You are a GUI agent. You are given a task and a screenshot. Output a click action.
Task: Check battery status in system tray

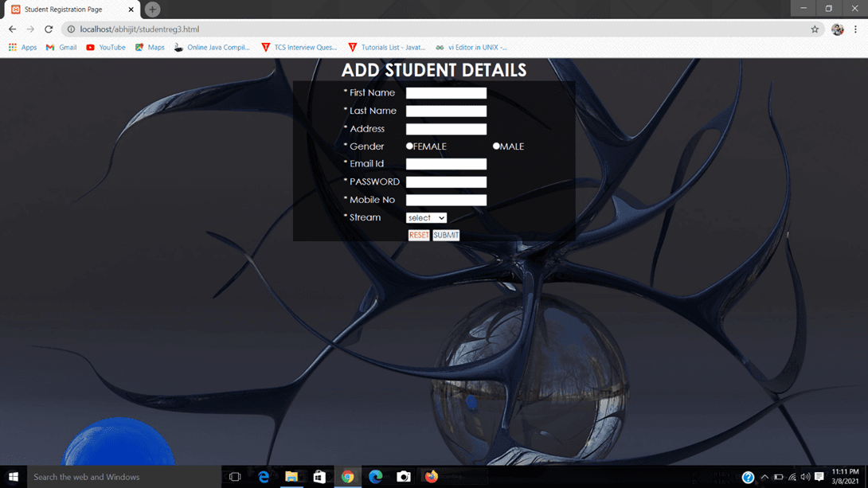click(778, 477)
